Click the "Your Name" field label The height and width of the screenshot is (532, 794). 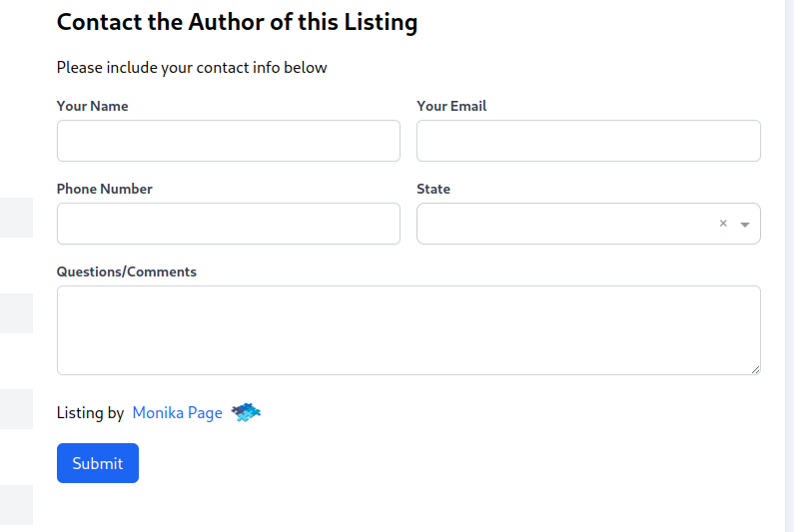[92, 106]
